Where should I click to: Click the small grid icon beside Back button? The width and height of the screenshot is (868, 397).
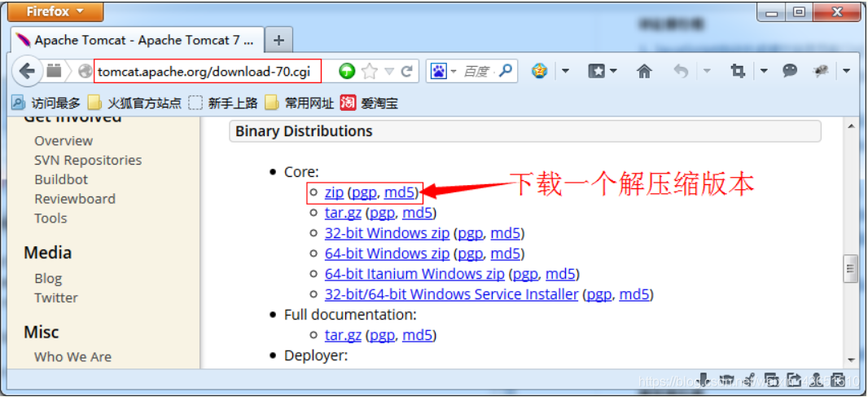[x=54, y=70]
